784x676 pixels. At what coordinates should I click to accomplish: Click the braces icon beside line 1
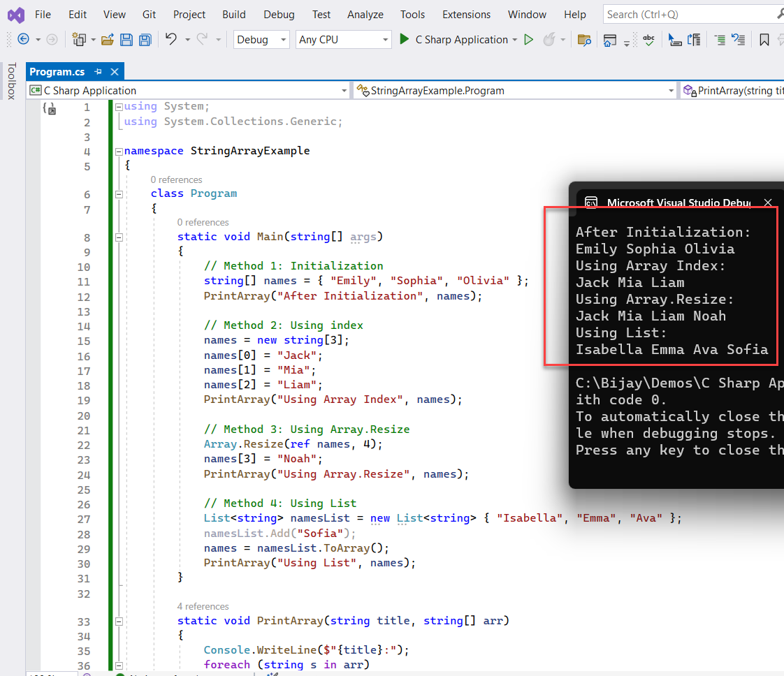pyautogui.click(x=49, y=108)
